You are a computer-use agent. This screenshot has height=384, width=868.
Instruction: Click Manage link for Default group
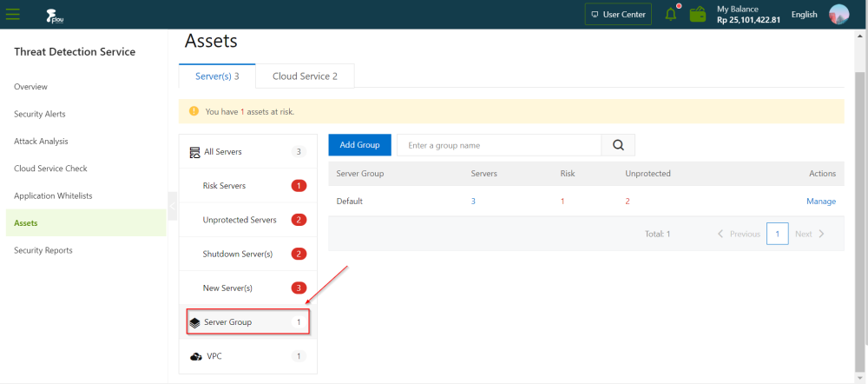(x=821, y=202)
